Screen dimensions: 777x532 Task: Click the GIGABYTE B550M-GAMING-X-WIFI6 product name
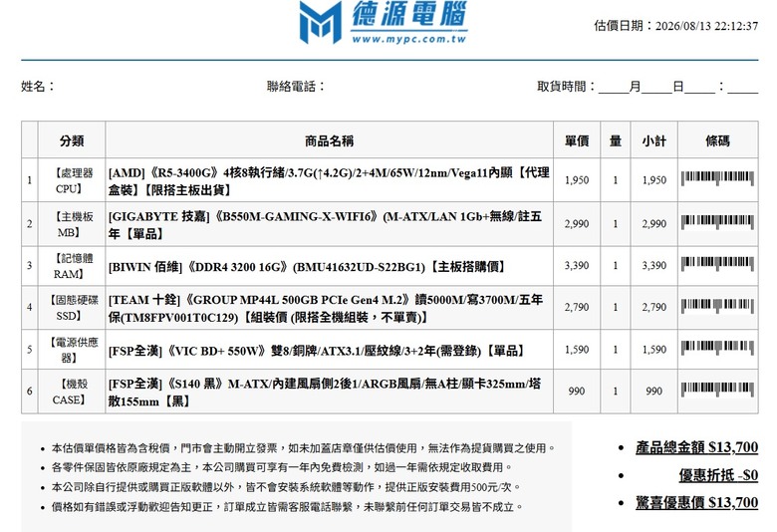pos(326,224)
